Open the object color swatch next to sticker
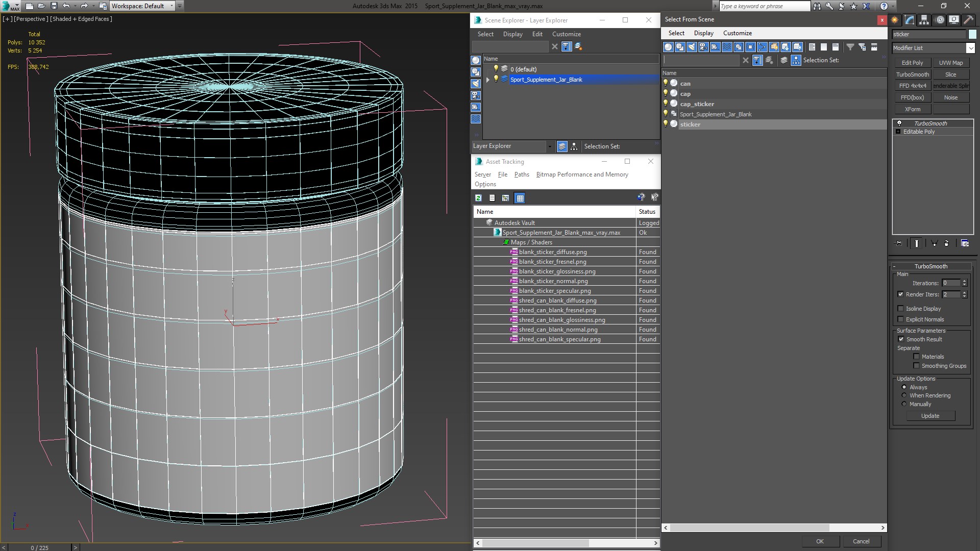This screenshot has width=980, height=551. 972,34
